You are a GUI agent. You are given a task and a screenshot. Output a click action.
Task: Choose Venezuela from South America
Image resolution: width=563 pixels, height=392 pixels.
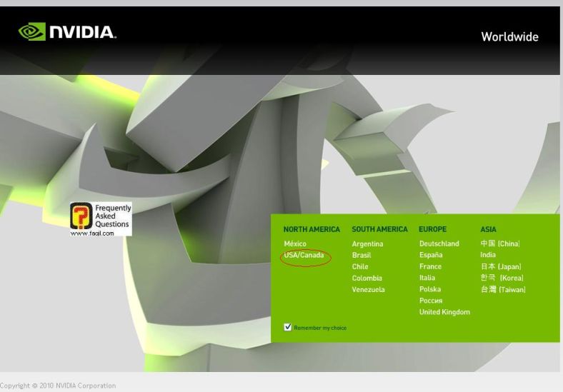click(x=368, y=289)
